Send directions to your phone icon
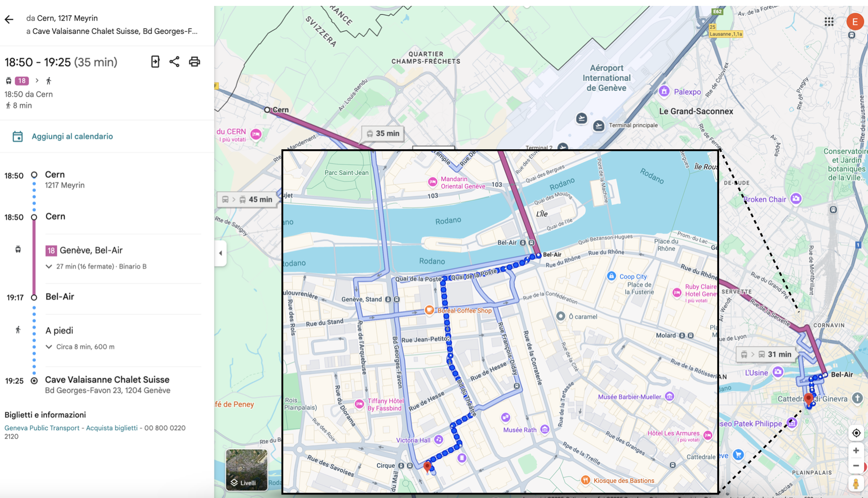Image resolution: width=868 pixels, height=498 pixels. point(155,61)
